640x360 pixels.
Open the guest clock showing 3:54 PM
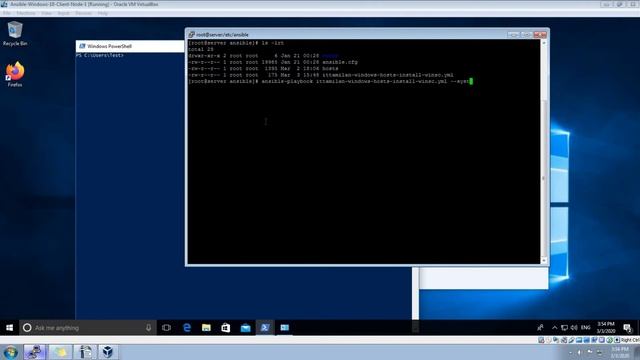(x=606, y=327)
